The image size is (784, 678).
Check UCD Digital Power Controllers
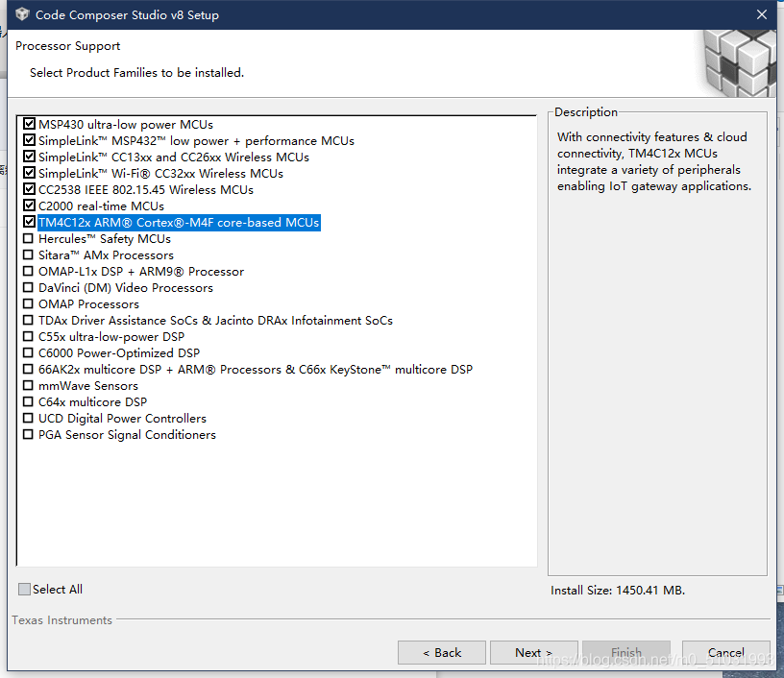pos(29,419)
